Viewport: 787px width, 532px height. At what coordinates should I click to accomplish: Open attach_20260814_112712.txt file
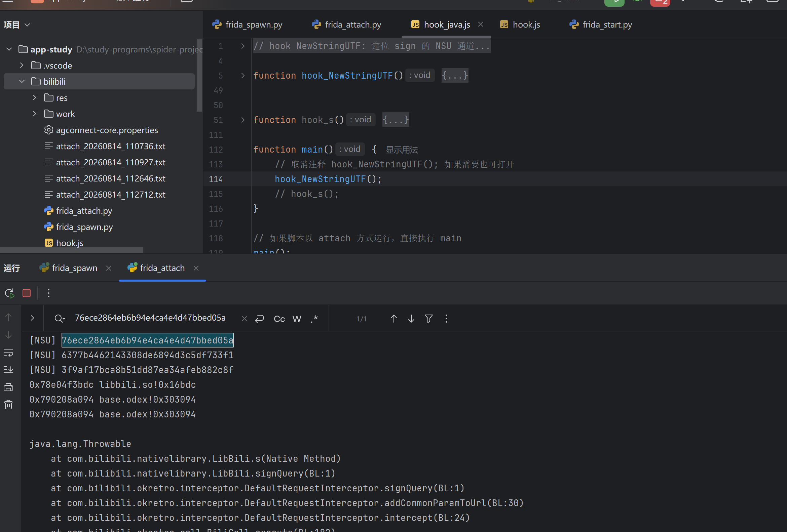point(105,195)
